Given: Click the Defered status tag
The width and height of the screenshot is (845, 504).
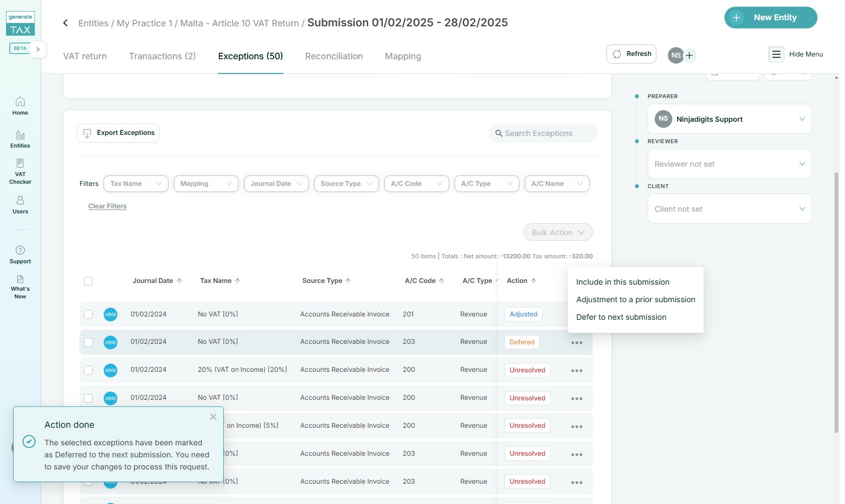Looking at the screenshot, I should click(522, 342).
